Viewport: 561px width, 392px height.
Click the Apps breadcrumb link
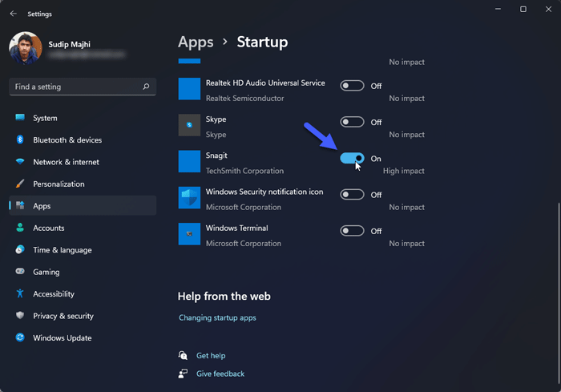point(196,42)
